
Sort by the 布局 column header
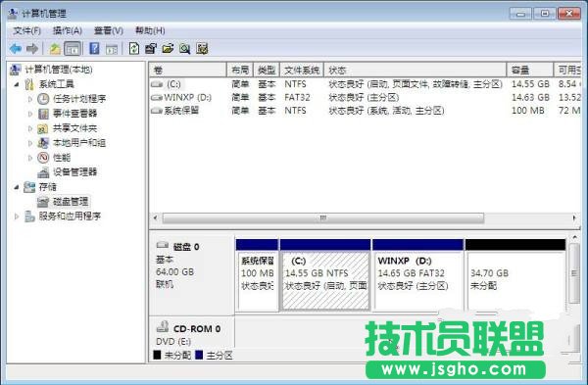(x=240, y=71)
